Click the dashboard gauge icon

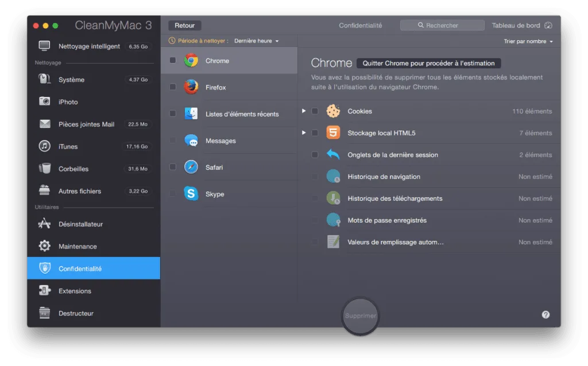pos(548,25)
